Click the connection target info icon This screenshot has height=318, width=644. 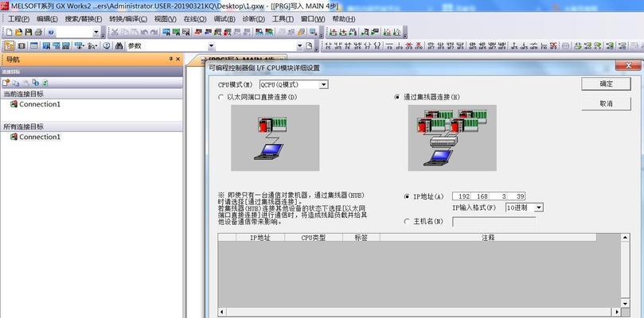coord(36,83)
